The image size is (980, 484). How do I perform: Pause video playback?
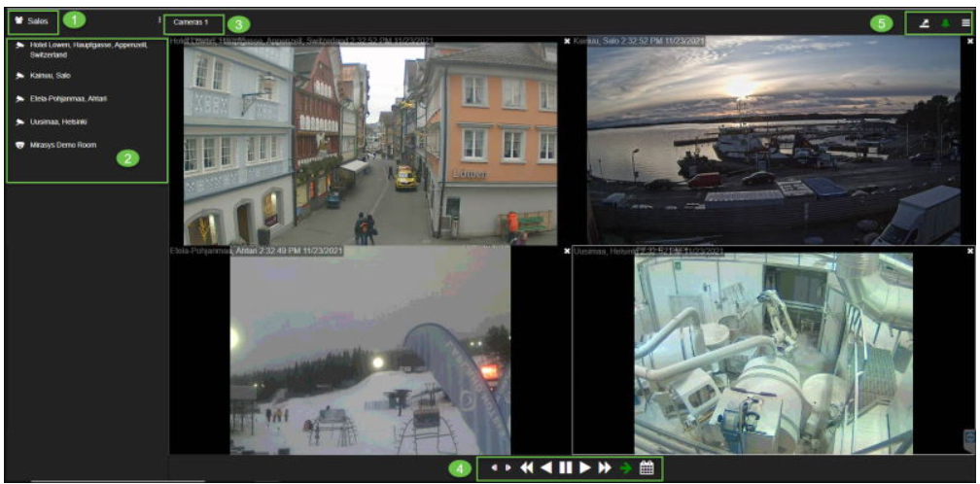coord(565,467)
